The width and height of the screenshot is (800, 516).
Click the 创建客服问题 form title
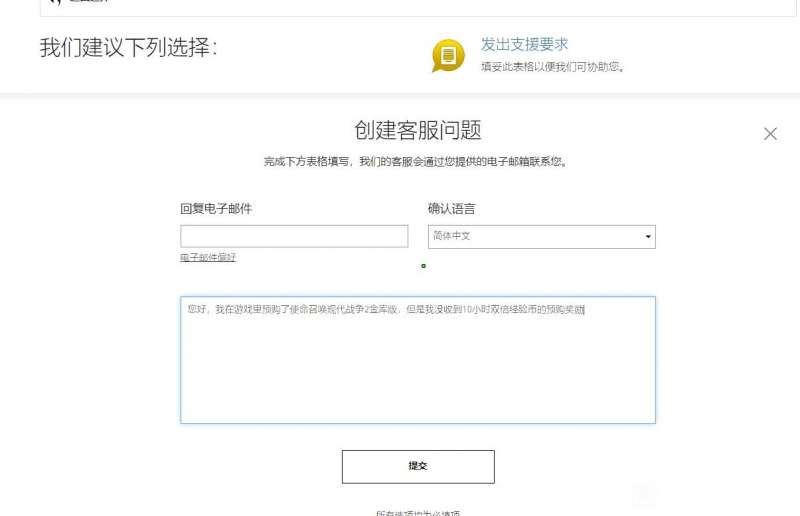point(417,130)
